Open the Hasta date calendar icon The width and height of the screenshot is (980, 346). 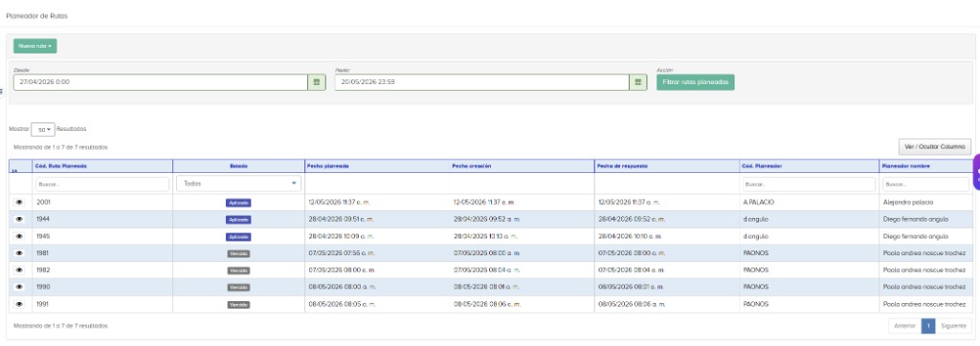coord(638,82)
